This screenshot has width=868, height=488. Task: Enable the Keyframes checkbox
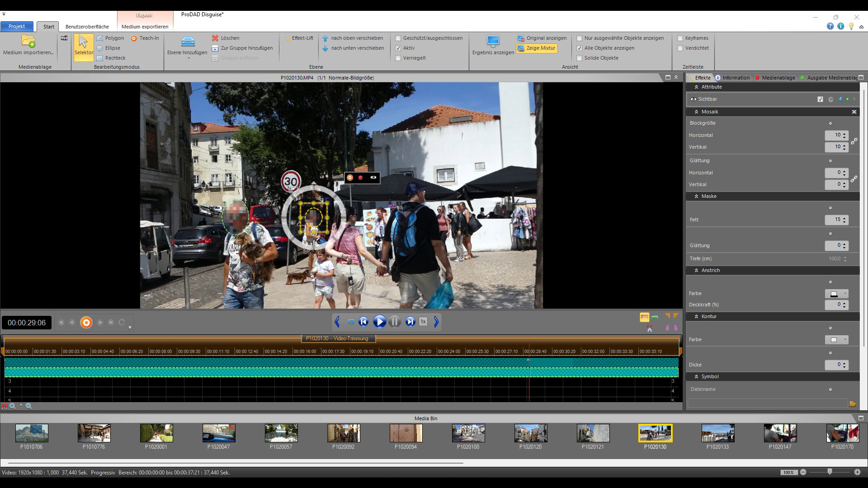pos(680,38)
